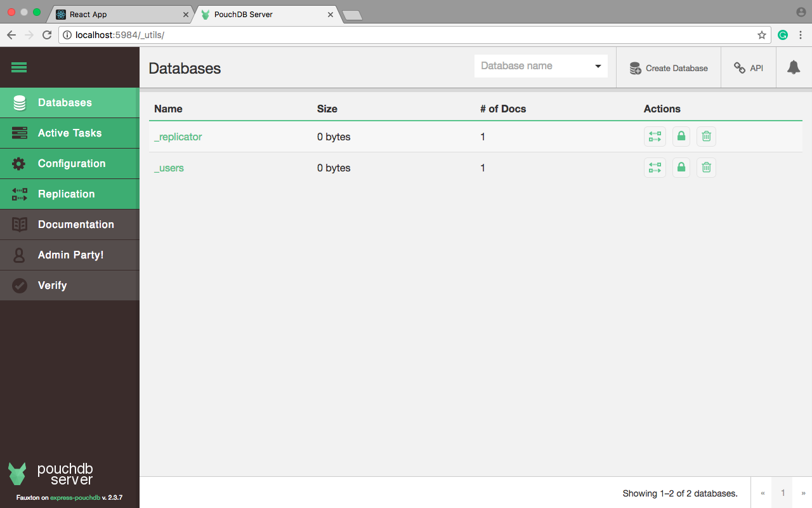Click the express-pouchdb link in footer
The image size is (812, 508).
click(75, 498)
